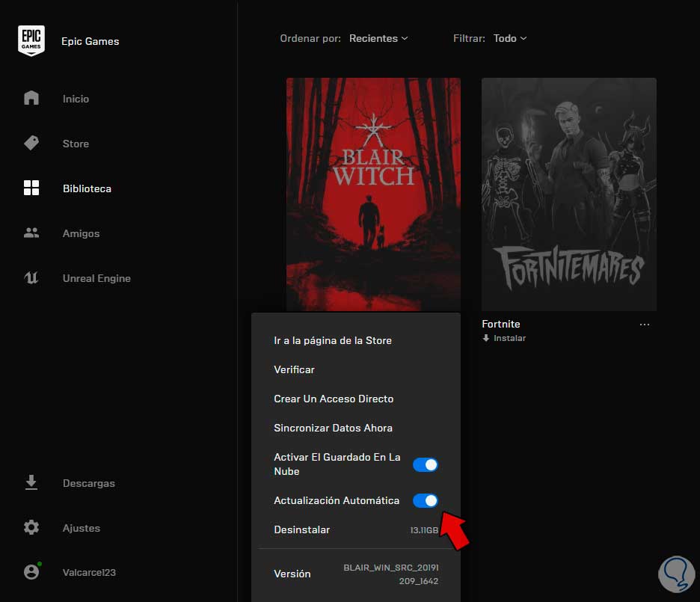This screenshot has width=700, height=602.
Task: Select Ir a la página de la Store
Action: 333,340
